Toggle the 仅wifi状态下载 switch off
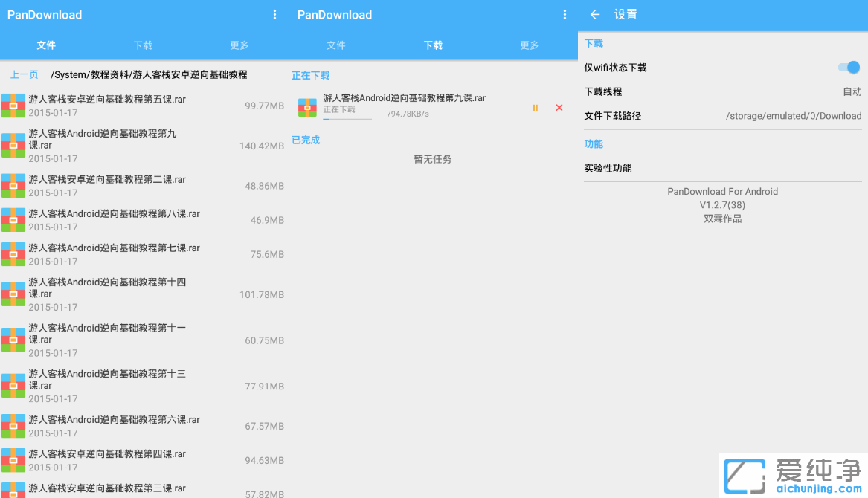This screenshot has width=868, height=498. (847, 67)
